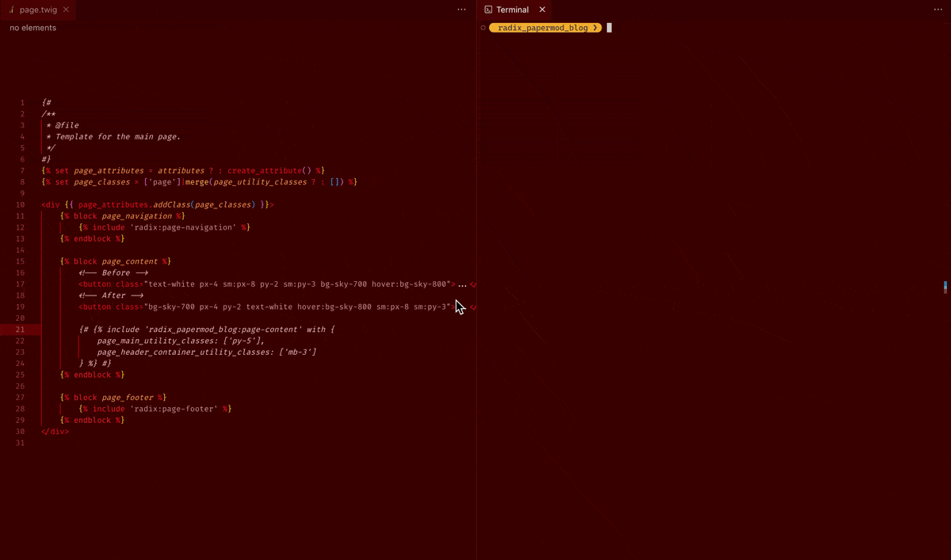Click the highlighted line number 21 in gutter
This screenshot has height=560, width=951.
pyautogui.click(x=21, y=330)
